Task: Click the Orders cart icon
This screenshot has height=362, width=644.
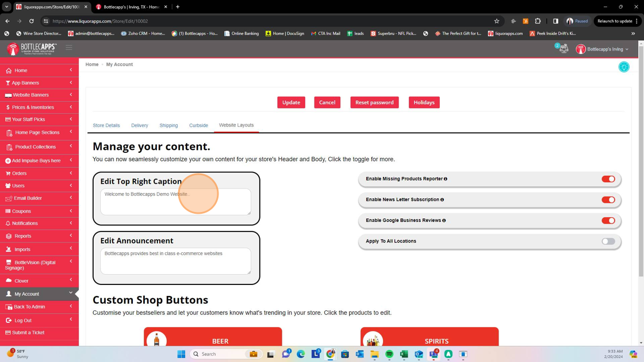Action: click(x=8, y=174)
